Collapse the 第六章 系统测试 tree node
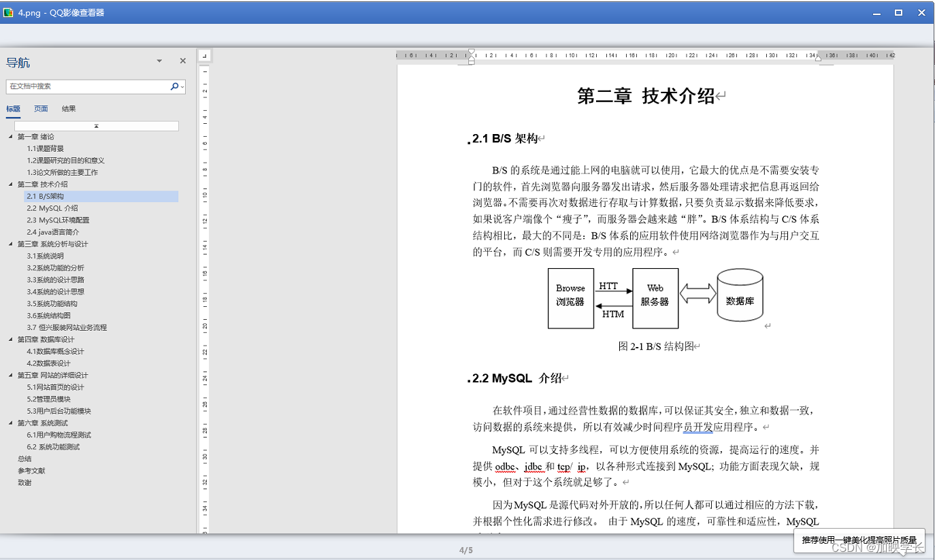This screenshot has height=560, width=935. pyautogui.click(x=11, y=423)
